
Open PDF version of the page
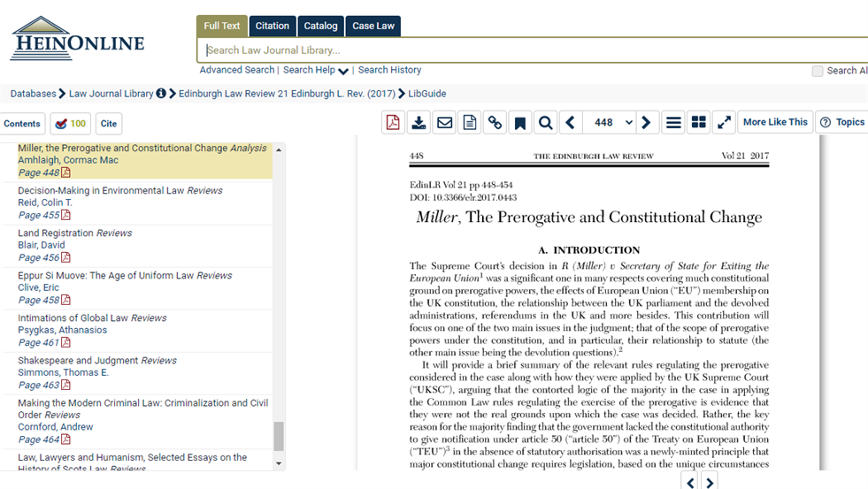(393, 122)
